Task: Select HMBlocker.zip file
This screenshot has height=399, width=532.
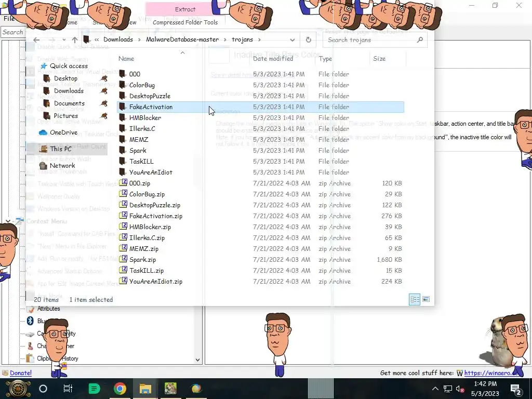Action: (x=150, y=227)
